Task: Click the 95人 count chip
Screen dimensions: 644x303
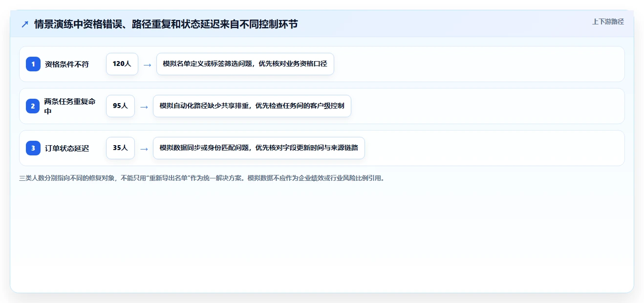Action: 120,106
